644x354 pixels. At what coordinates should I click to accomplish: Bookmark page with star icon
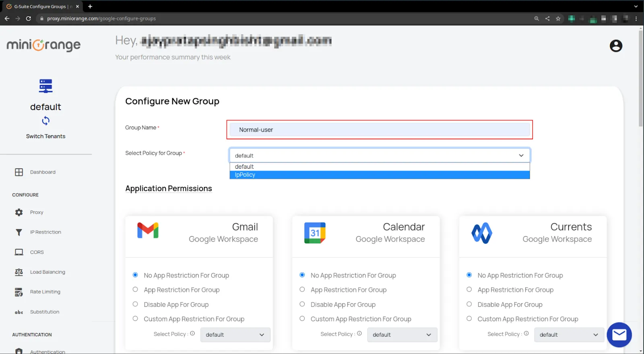point(558,19)
